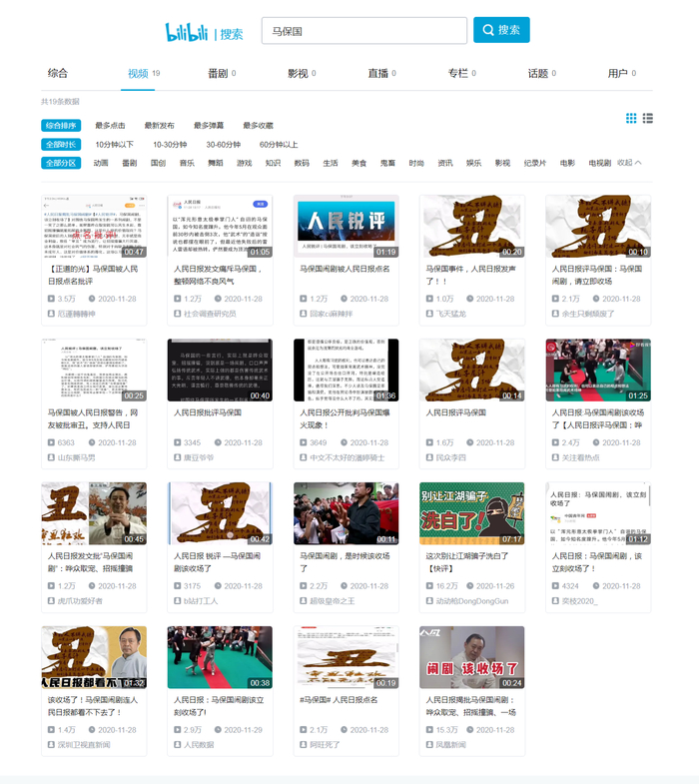Open video title 马保国闹剧被人民日报点名
The width and height of the screenshot is (699, 784).
(345, 269)
